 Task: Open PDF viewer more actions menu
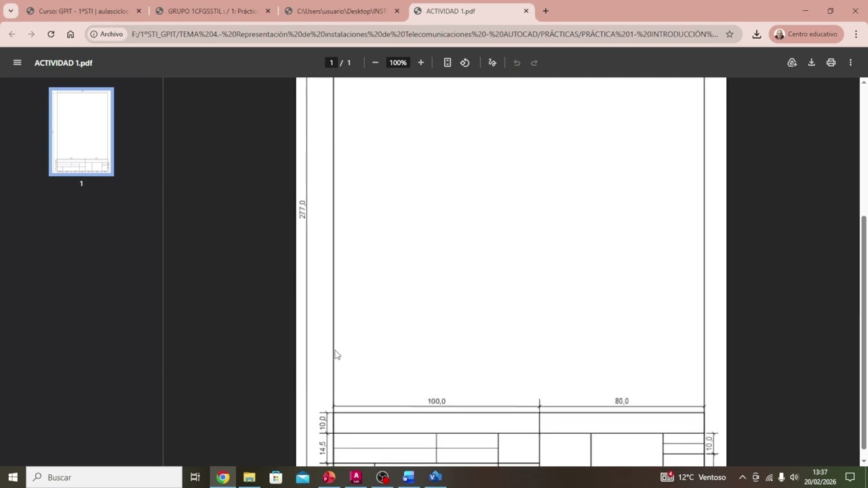point(850,62)
